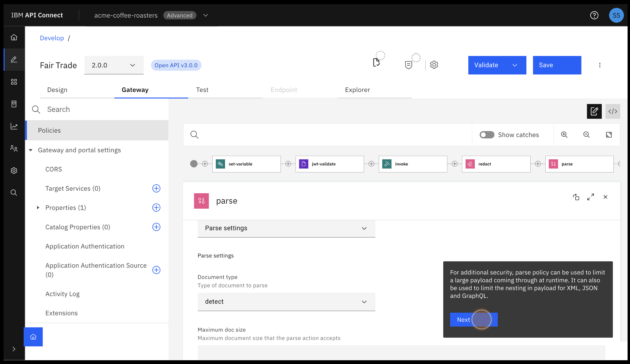Open the API settings gear near Validate
This screenshot has width=630, height=364.
tap(434, 65)
